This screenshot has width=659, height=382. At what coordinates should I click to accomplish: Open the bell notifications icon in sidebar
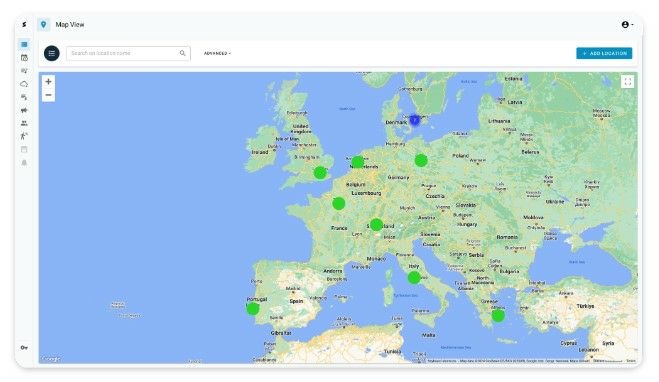24,163
